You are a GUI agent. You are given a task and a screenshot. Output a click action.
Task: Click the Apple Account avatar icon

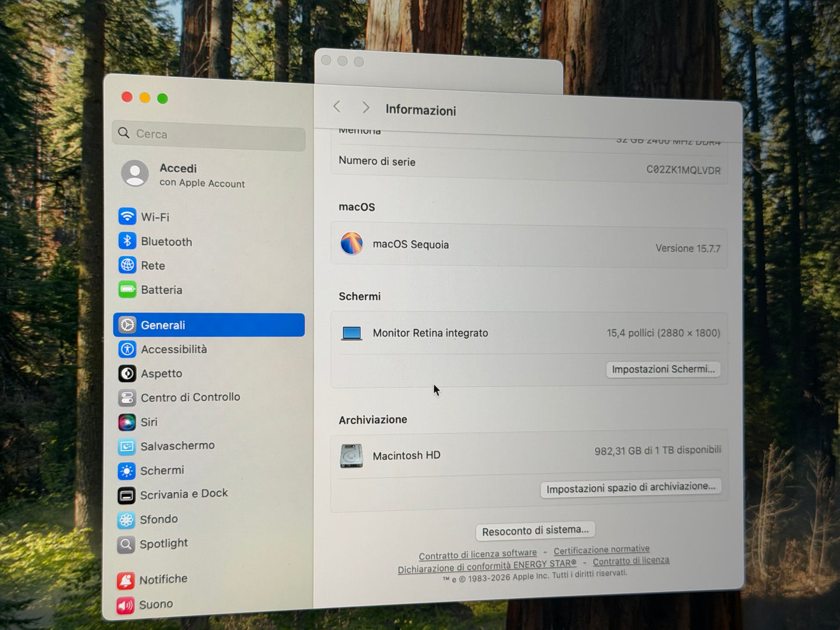pyautogui.click(x=135, y=174)
